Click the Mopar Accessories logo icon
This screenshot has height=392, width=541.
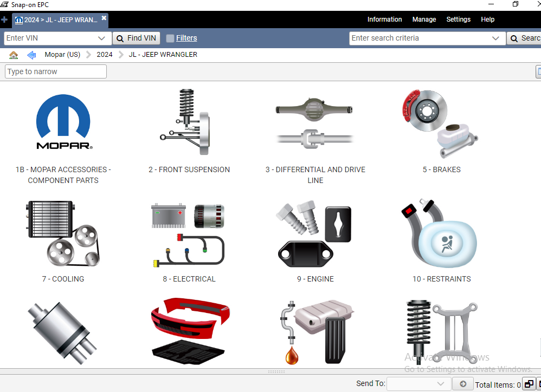pyautogui.click(x=63, y=123)
